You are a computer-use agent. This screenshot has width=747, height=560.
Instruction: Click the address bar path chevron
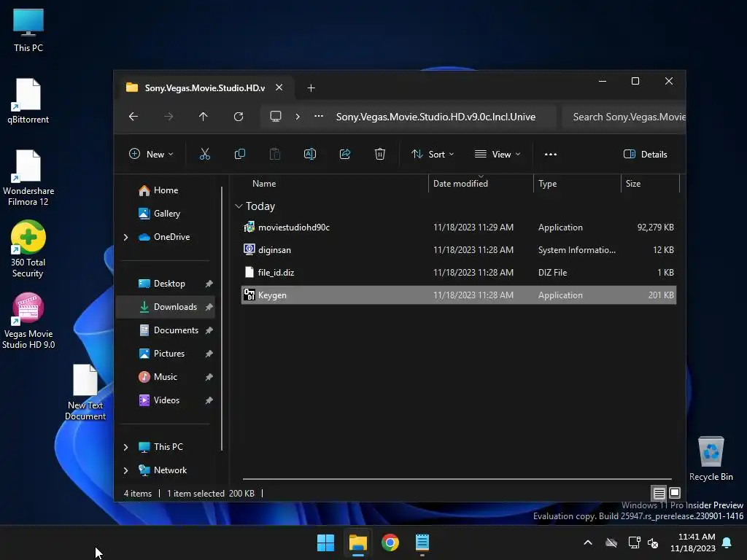[x=298, y=117]
